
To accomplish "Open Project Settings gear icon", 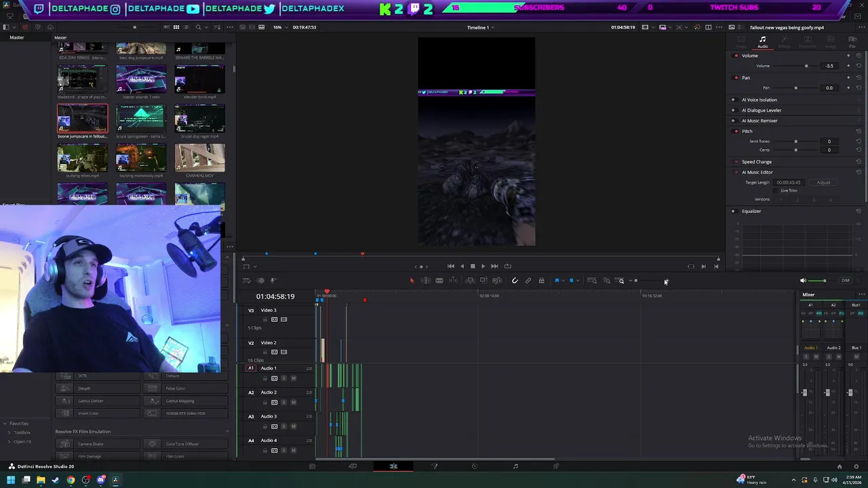I will click(x=856, y=466).
